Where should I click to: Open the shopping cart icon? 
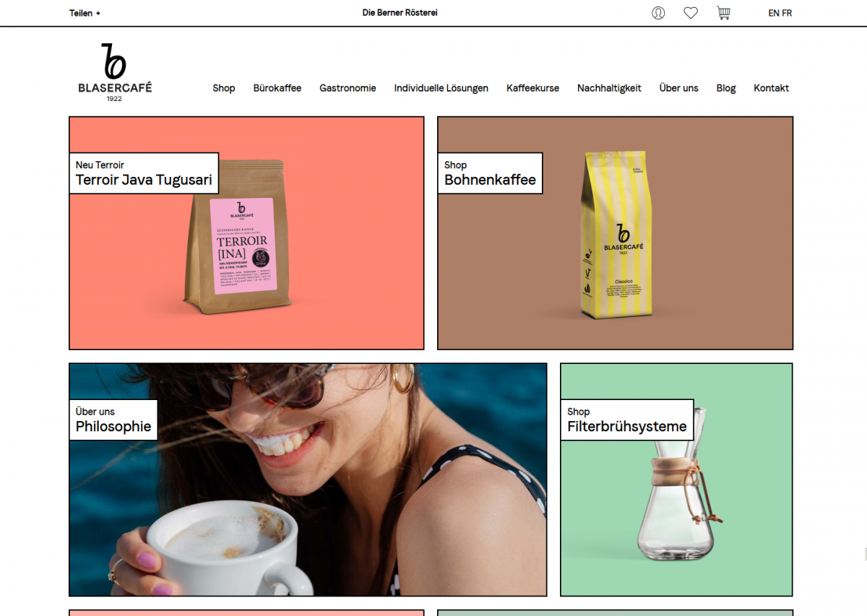[x=723, y=13]
